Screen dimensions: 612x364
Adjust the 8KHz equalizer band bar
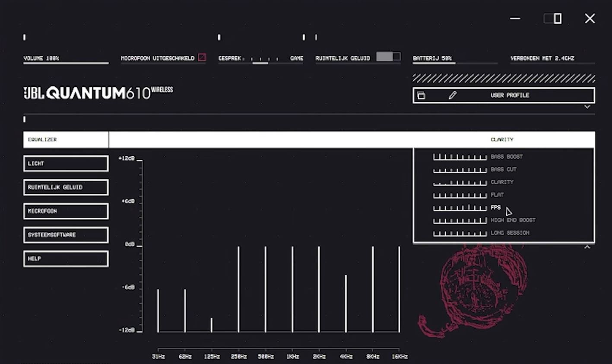373,289
